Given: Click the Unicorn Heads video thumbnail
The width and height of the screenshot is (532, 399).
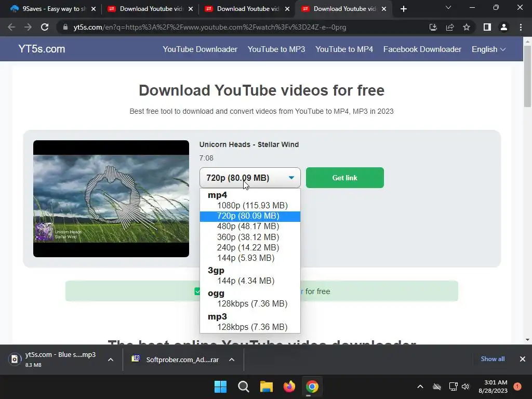Looking at the screenshot, I should point(111,198).
